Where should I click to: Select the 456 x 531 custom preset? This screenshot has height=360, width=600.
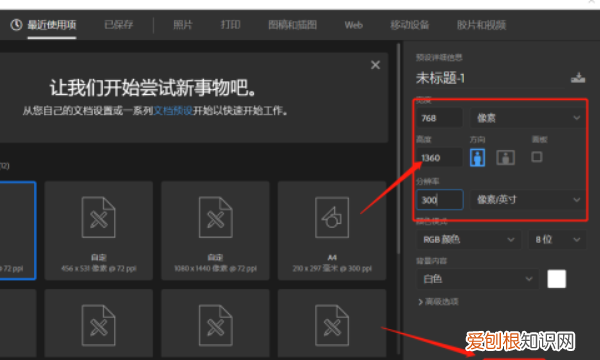[99, 231]
